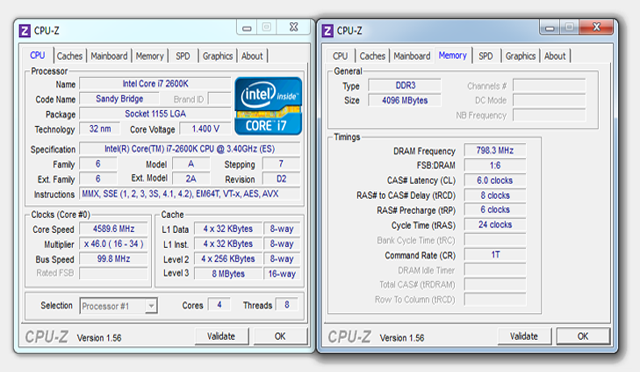Open the About tab in right window

555,56
